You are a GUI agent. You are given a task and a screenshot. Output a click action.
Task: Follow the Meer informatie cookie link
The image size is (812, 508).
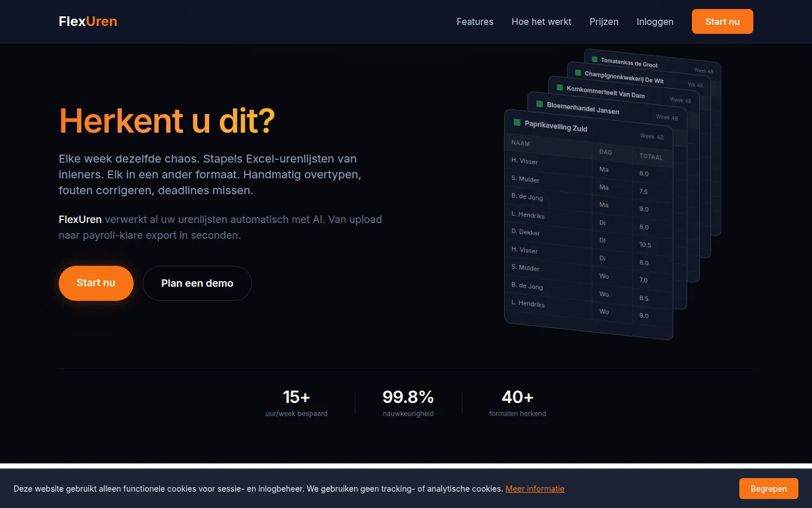pyautogui.click(x=535, y=489)
